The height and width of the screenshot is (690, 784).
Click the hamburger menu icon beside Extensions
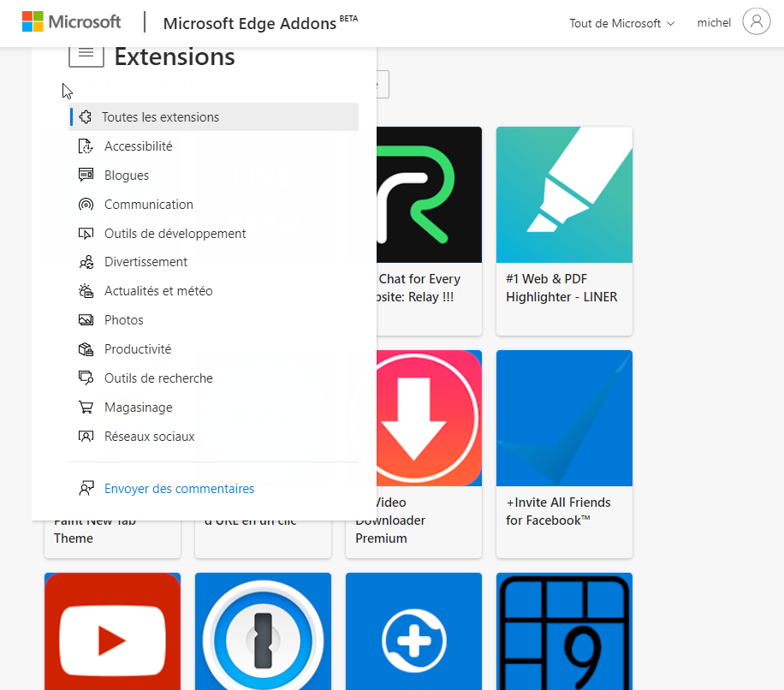pos(86,55)
